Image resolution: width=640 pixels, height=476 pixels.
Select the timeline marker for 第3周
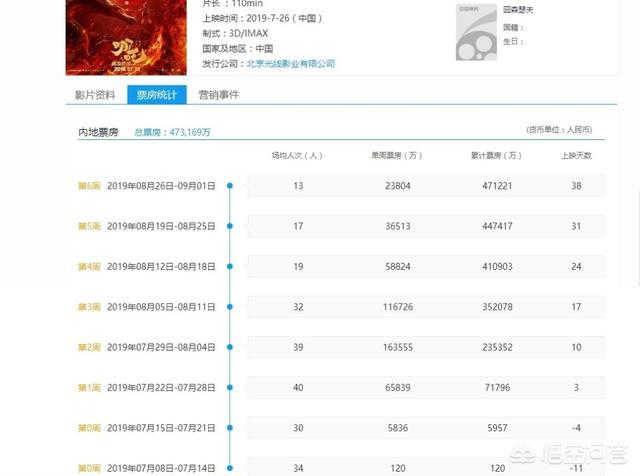230,306
